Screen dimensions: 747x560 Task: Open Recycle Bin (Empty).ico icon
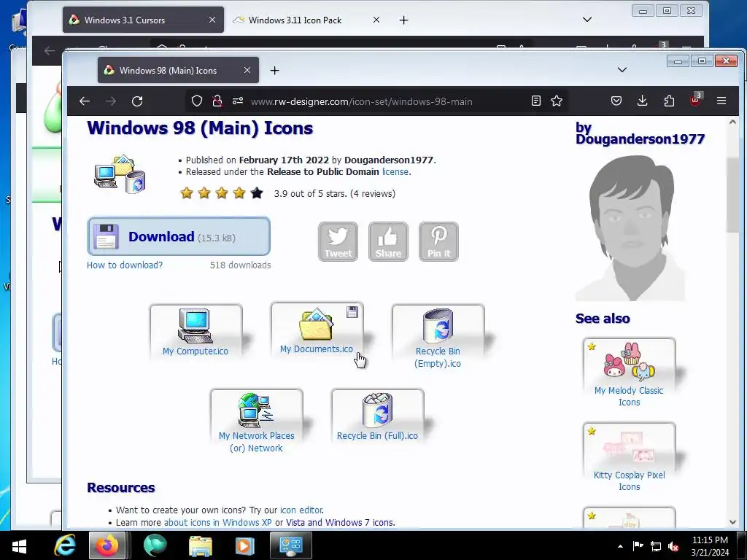coord(438,337)
